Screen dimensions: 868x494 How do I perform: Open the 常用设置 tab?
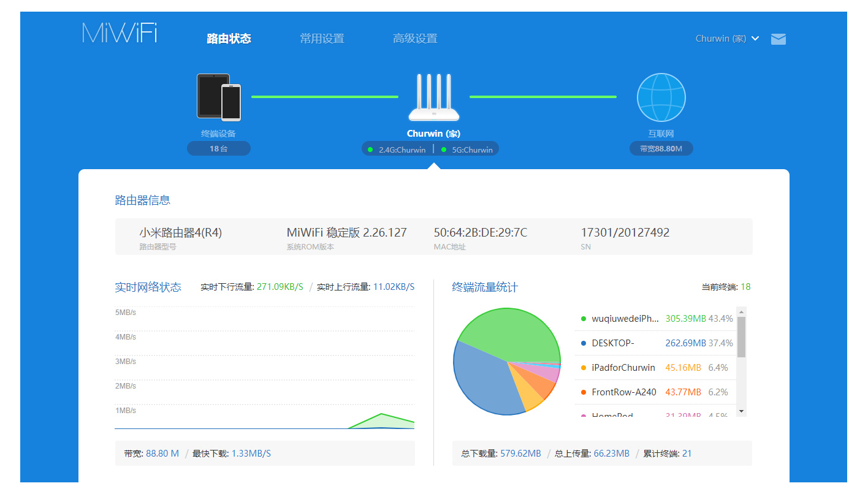point(322,39)
